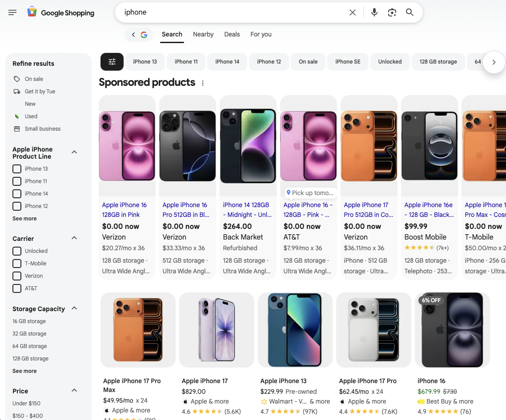506x420 pixels.
Task: Switch to the Search tab
Action: 172,35
